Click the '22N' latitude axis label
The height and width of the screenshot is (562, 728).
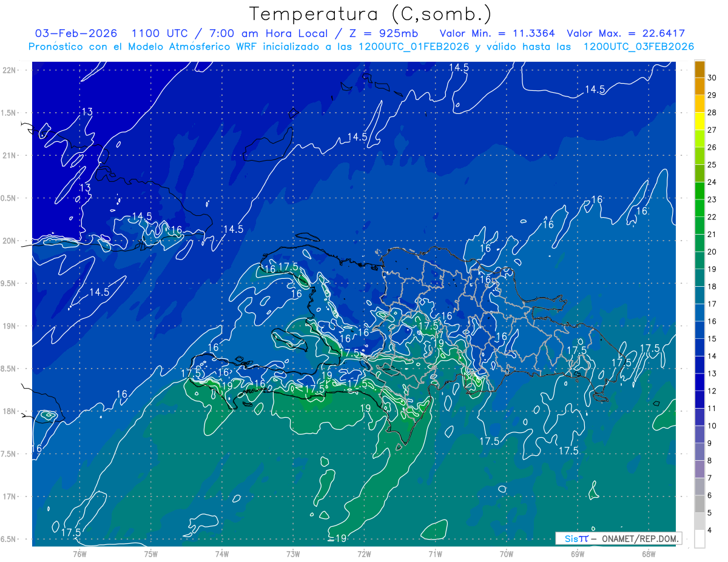click(x=10, y=70)
